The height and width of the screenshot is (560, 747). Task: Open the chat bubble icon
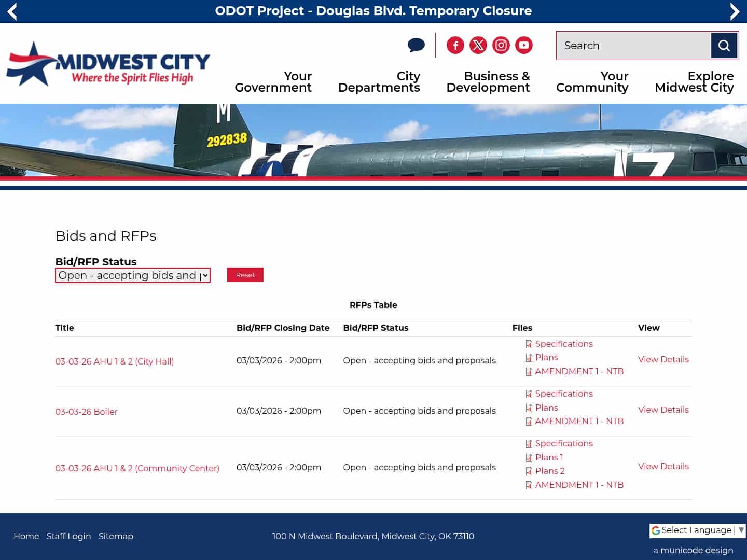click(416, 45)
